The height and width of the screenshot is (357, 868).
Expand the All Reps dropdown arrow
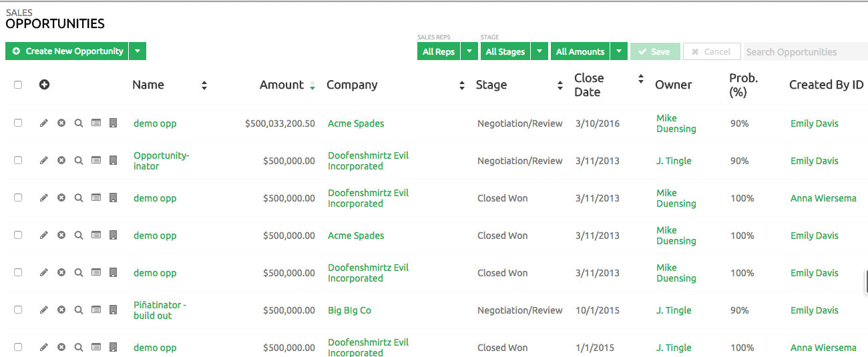469,51
